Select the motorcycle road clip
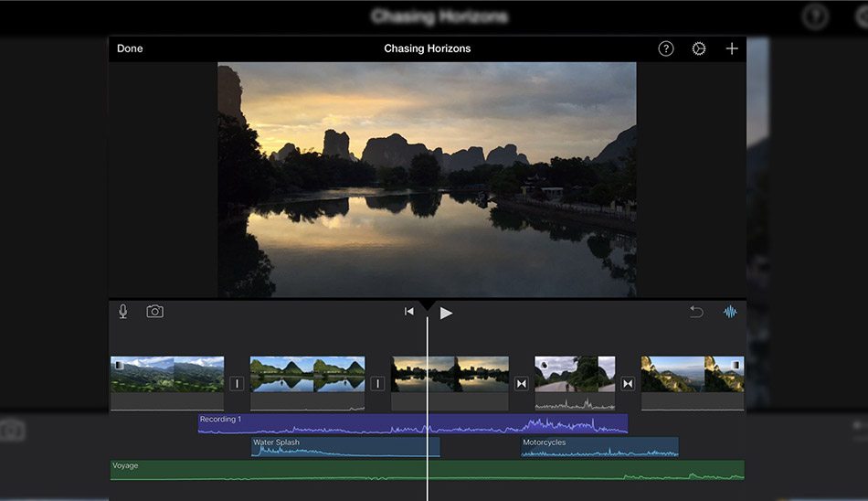 [x=575, y=383]
